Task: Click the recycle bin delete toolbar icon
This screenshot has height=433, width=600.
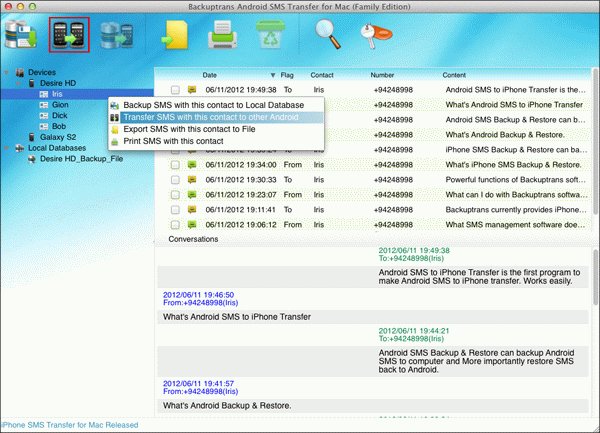Action: click(271, 34)
